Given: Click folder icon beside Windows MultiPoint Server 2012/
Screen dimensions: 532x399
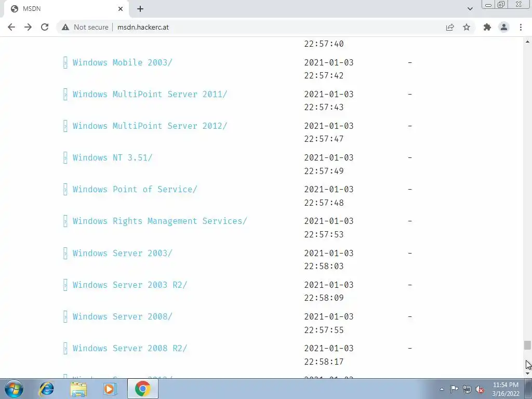Looking at the screenshot, I should click(65, 126).
